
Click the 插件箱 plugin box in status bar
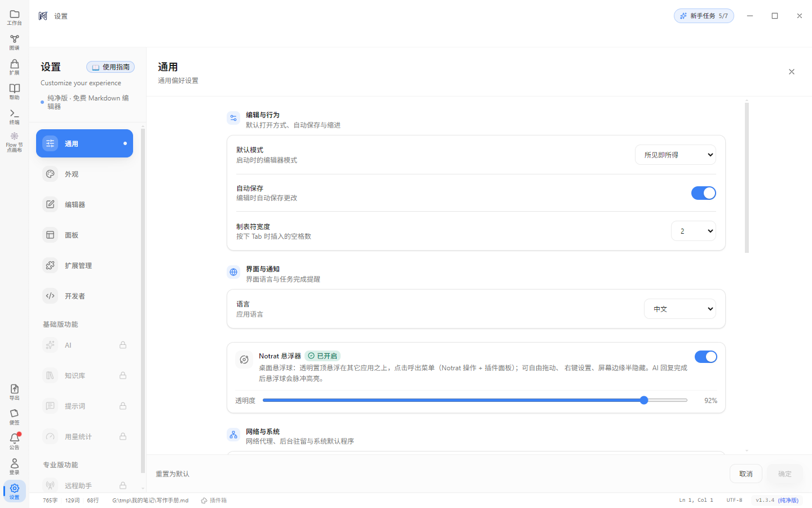pyautogui.click(x=214, y=501)
